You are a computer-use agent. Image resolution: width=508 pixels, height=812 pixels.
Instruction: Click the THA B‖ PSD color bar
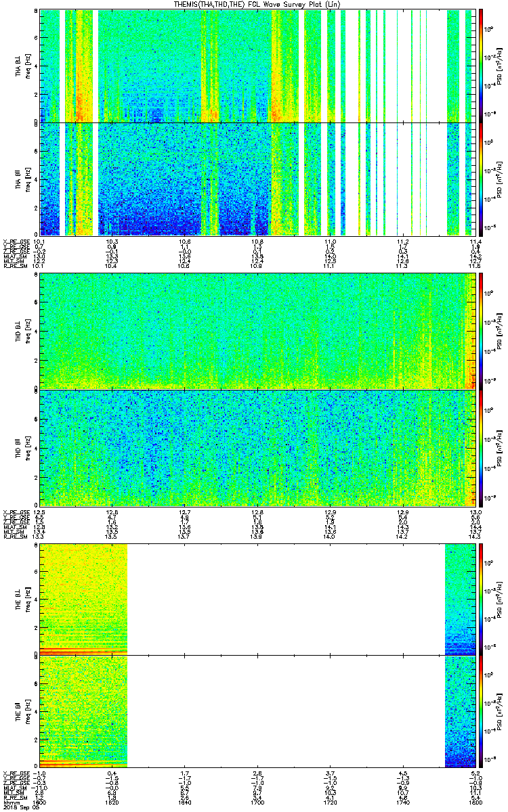point(482,179)
